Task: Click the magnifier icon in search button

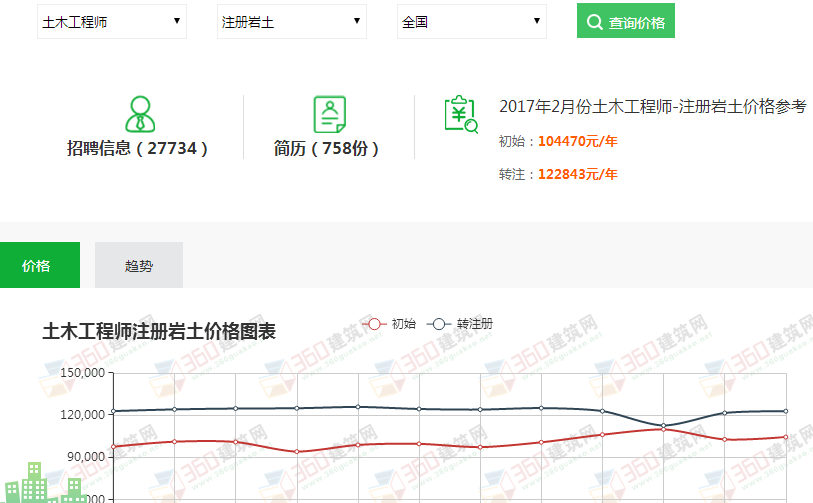Action: tap(595, 22)
